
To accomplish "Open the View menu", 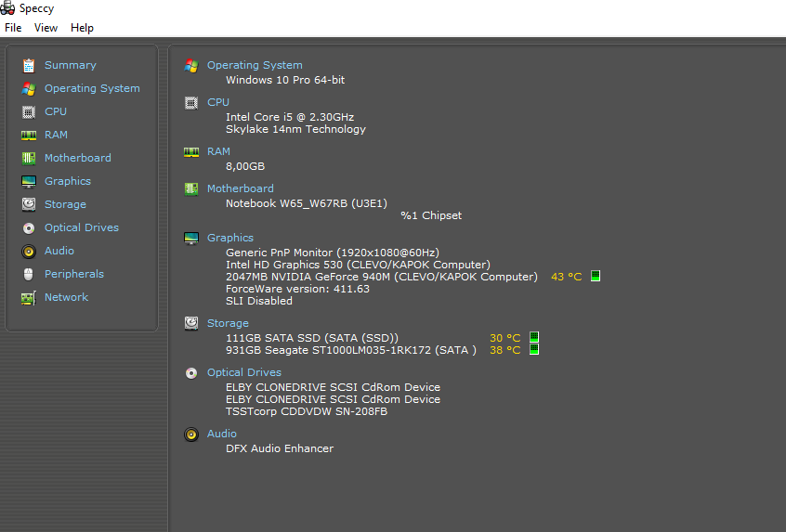I will (46, 28).
